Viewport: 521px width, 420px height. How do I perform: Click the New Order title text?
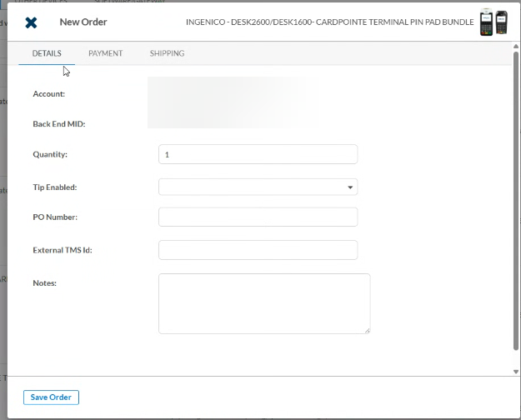tap(83, 22)
